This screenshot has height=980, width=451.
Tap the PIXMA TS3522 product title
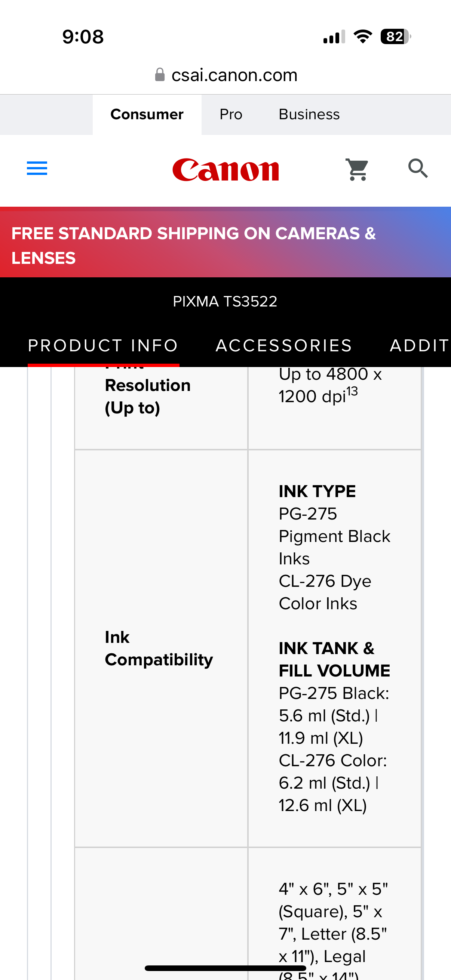click(x=225, y=301)
